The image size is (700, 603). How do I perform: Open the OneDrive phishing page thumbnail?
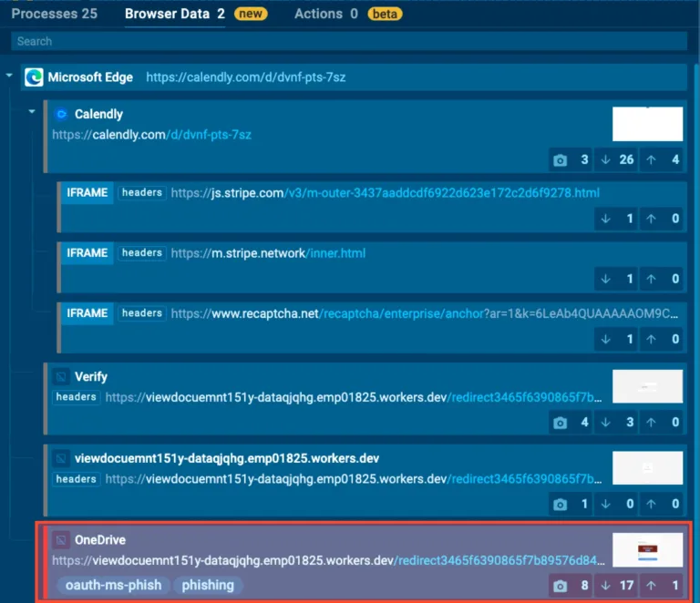[x=647, y=549]
